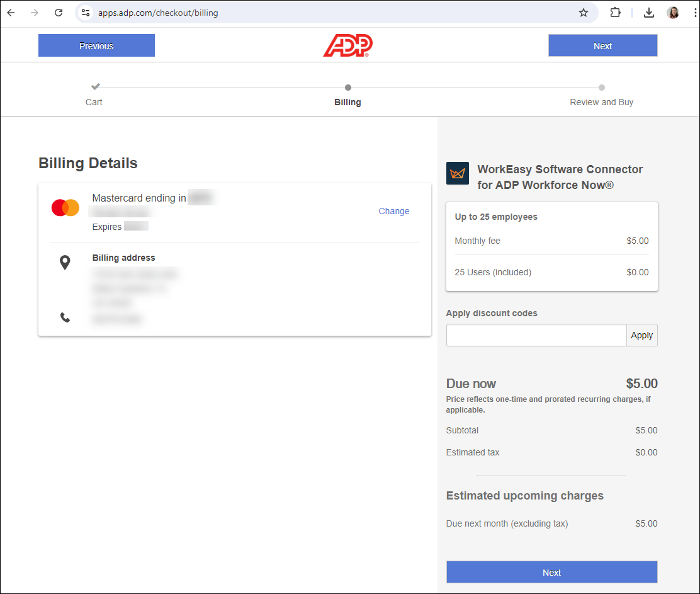
Task: Click the Expires label
Action: pos(106,227)
